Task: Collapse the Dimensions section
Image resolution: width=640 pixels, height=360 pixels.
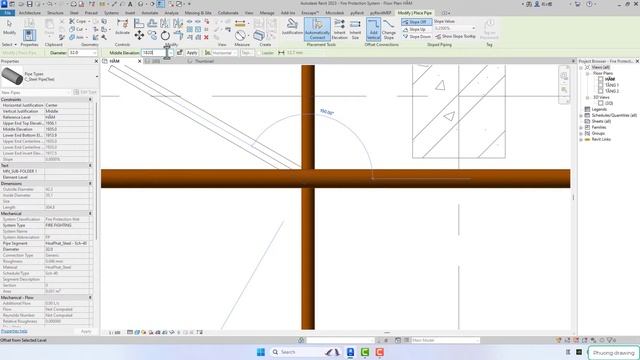Action: (x=90, y=184)
